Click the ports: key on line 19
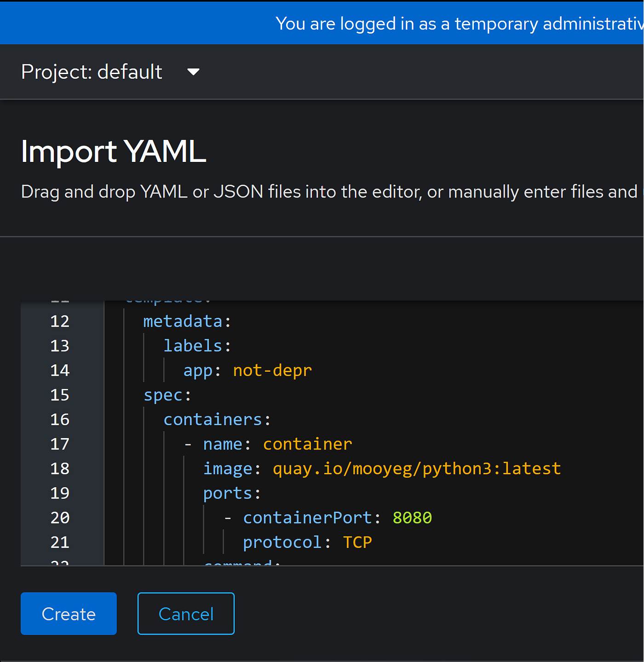The width and height of the screenshot is (644, 662). pyautogui.click(x=232, y=493)
